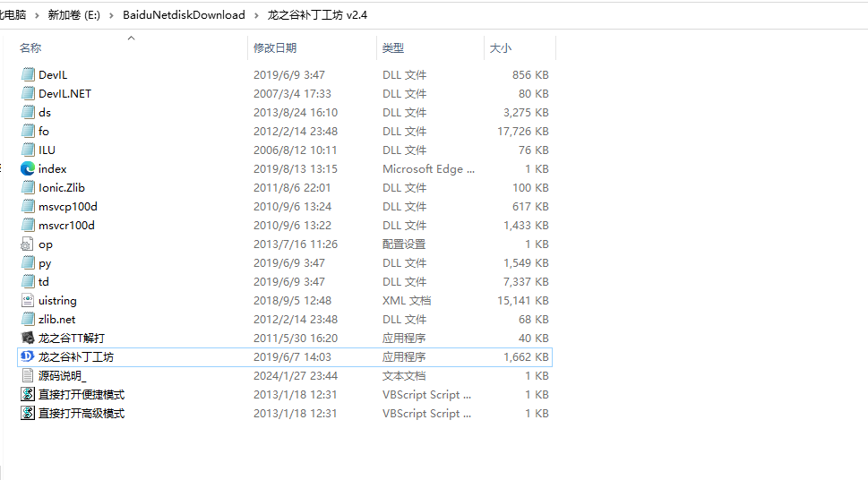Click the file name 直接打开高级模式

point(82,414)
